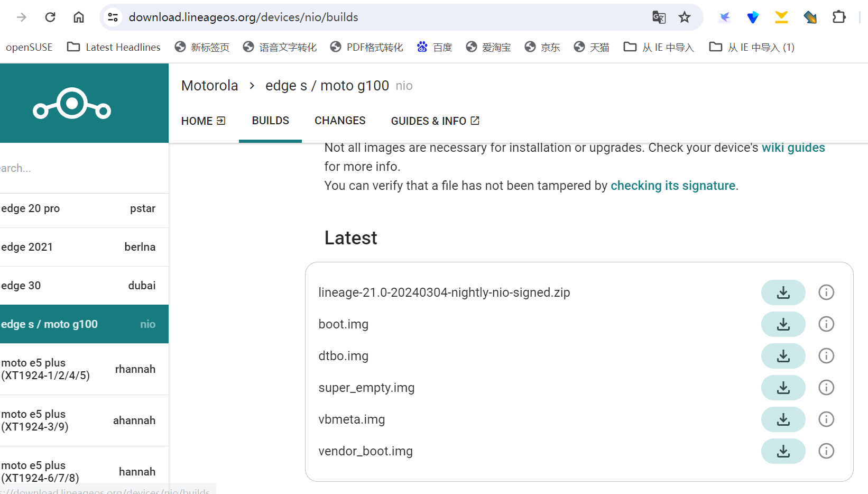This screenshot has height=494, width=868.
Task: Download the boot.img file
Action: tap(783, 324)
